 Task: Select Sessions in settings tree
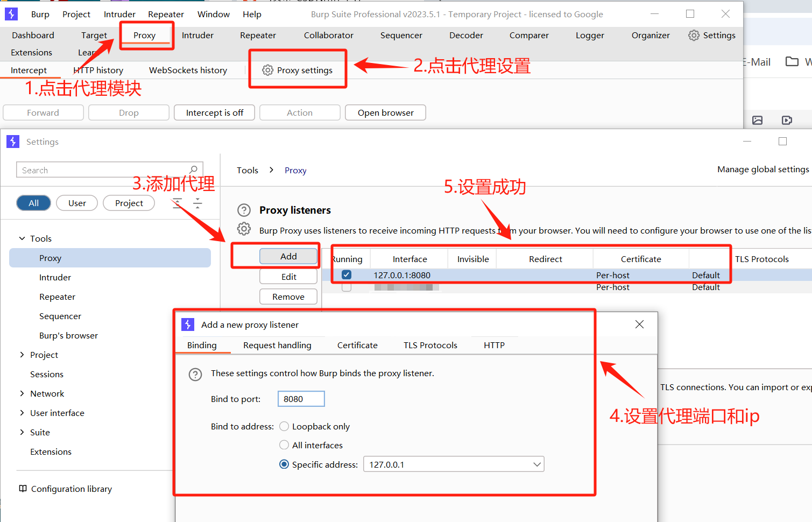coord(47,374)
